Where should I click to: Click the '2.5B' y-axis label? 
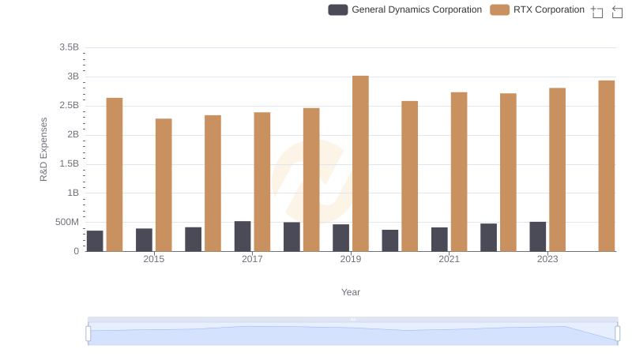[x=70, y=106]
